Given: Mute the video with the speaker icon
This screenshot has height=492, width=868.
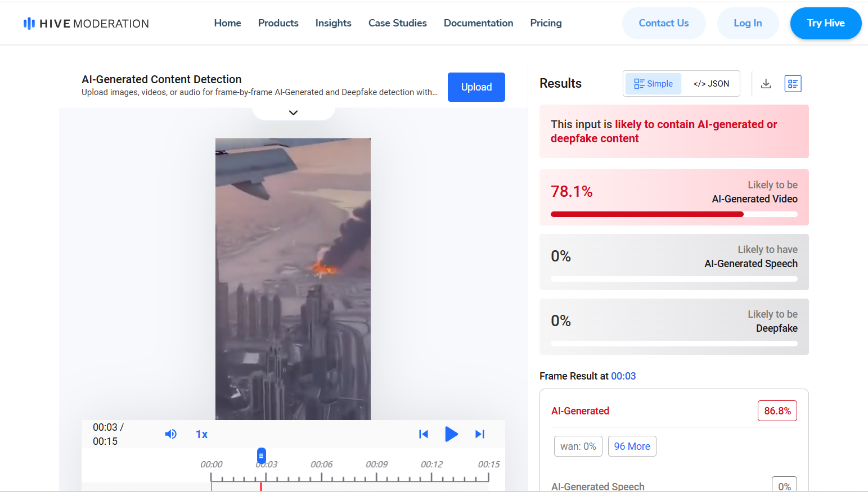Looking at the screenshot, I should (170, 434).
